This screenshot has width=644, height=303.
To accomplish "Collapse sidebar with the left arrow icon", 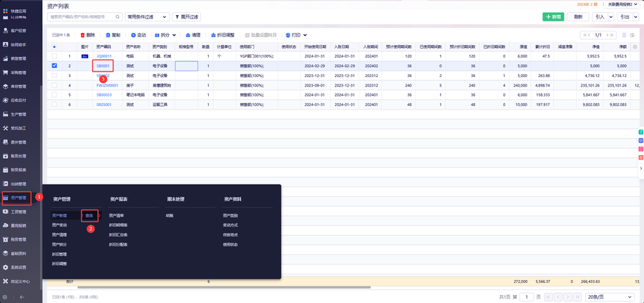I will 22,297.
